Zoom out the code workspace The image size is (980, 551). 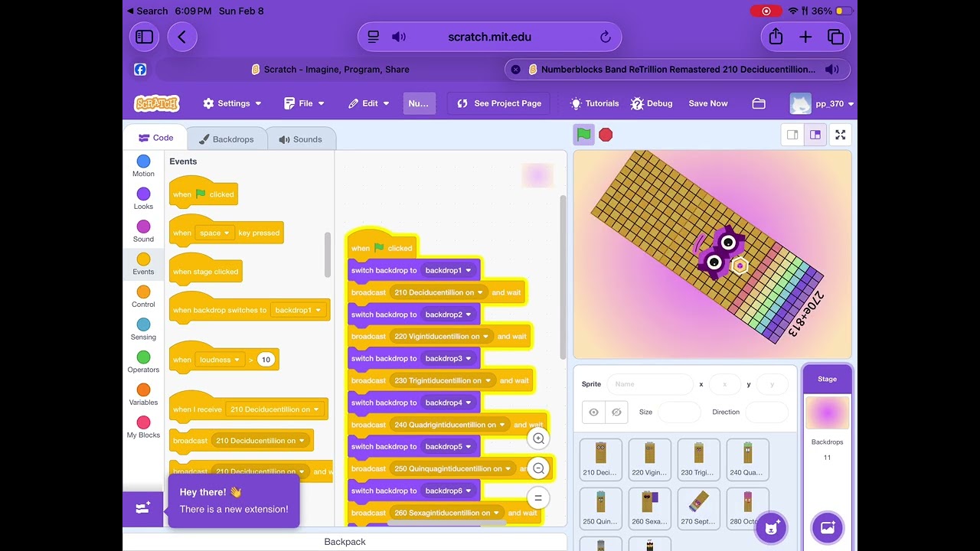point(538,468)
